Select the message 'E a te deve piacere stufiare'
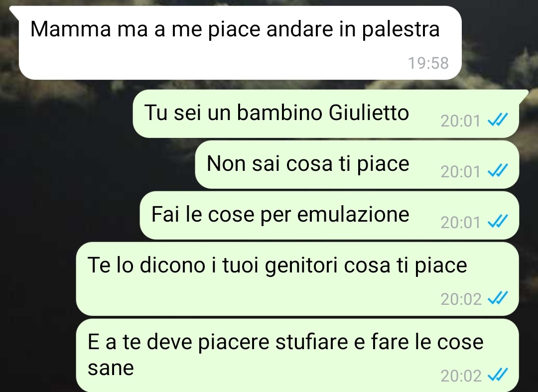Viewport: 538px width, 392px height. [x=297, y=356]
